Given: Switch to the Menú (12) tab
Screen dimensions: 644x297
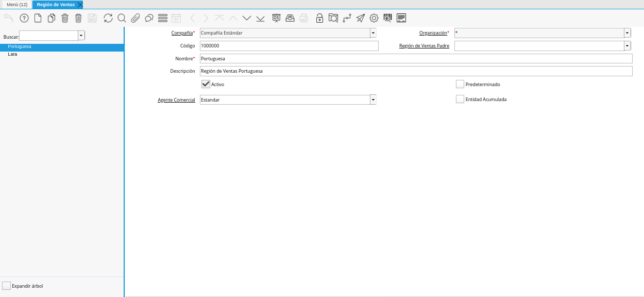Looking at the screenshot, I should click(17, 5).
